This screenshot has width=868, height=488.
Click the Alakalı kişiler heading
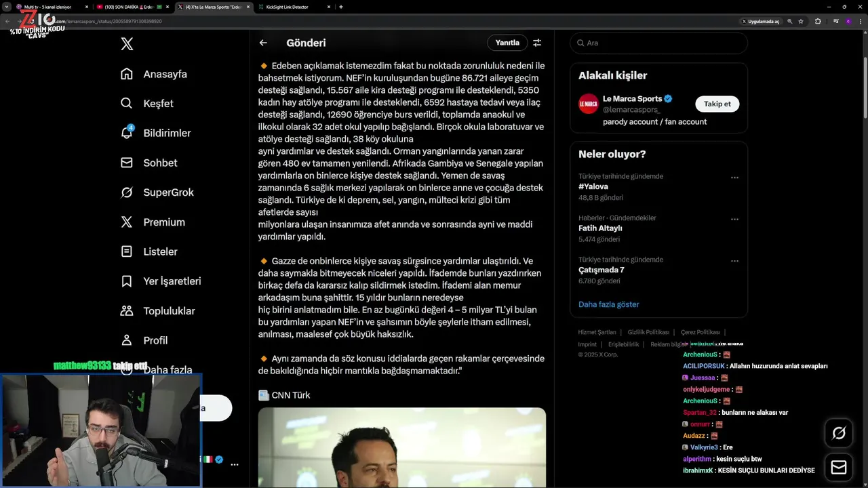612,75
